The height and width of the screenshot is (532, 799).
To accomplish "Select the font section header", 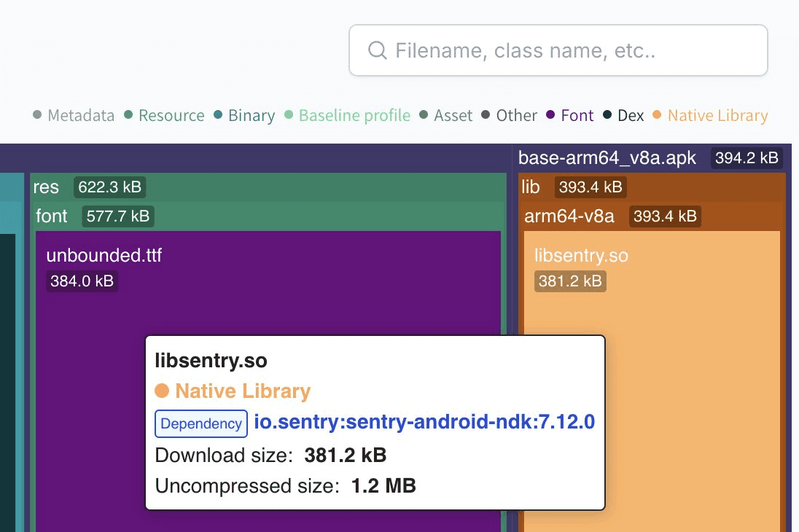I will click(51, 216).
